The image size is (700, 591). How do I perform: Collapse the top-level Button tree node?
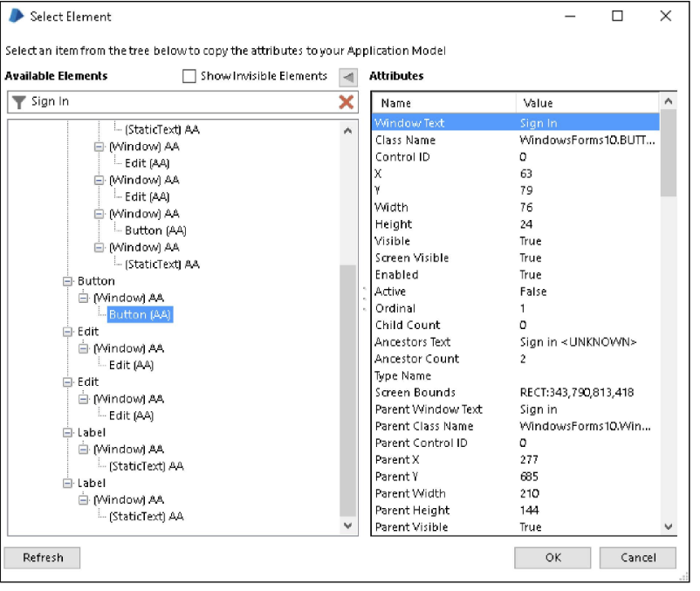coord(68,282)
